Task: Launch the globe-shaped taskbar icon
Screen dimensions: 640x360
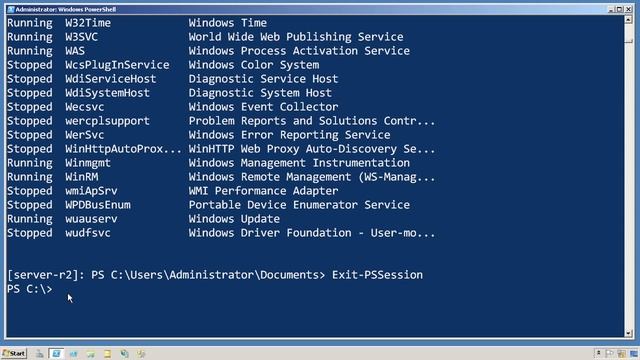Action: (124, 354)
